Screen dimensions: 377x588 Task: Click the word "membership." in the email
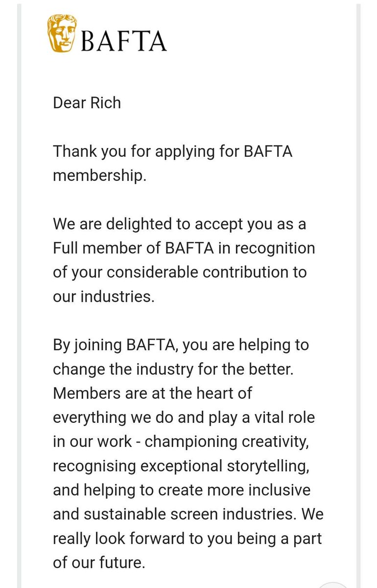pyautogui.click(x=99, y=175)
